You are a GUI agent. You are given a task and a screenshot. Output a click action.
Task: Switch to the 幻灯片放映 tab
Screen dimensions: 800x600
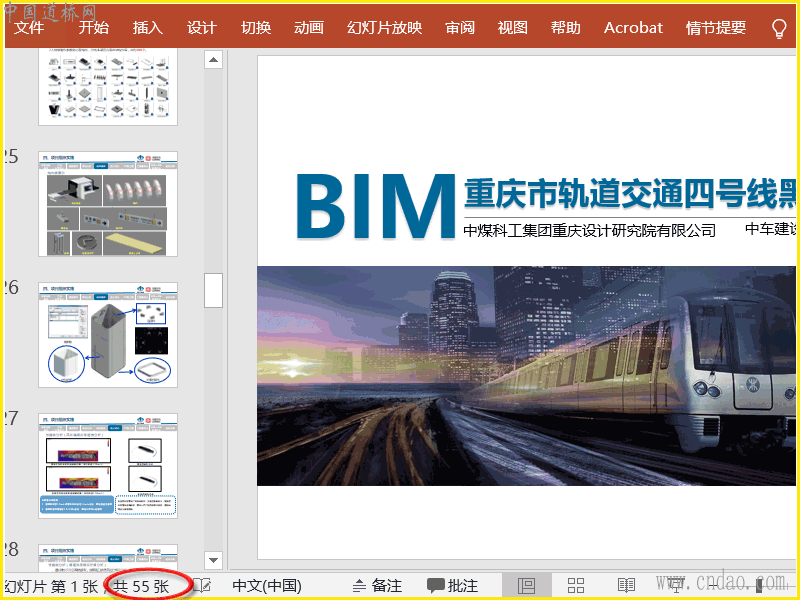click(385, 28)
